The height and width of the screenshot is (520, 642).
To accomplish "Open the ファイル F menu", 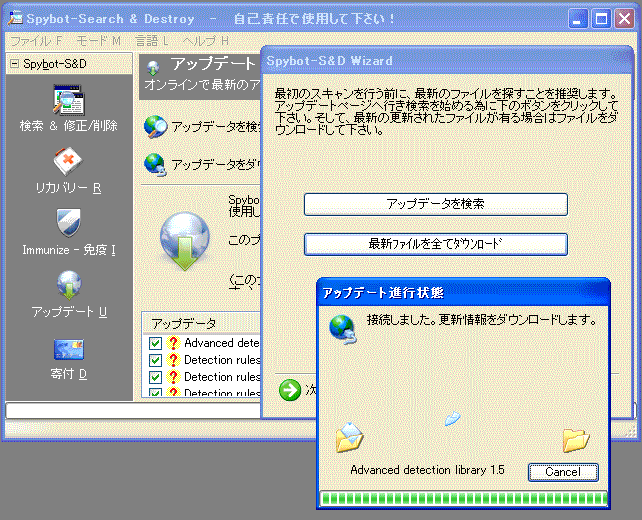I will pos(36,41).
